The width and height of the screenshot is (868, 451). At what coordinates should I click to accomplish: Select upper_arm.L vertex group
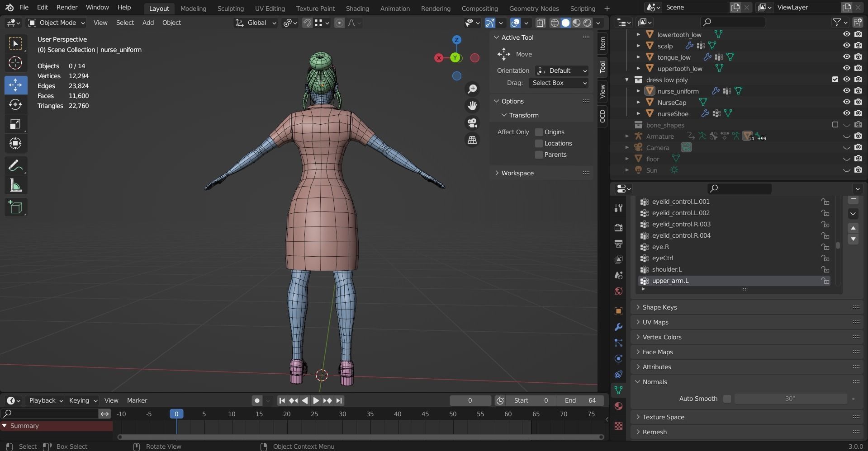[x=734, y=281]
